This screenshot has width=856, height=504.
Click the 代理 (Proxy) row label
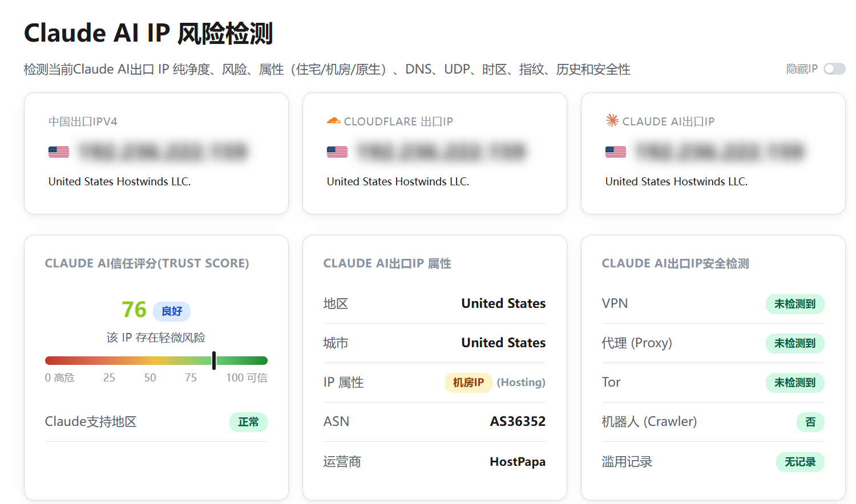pyautogui.click(x=637, y=343)
